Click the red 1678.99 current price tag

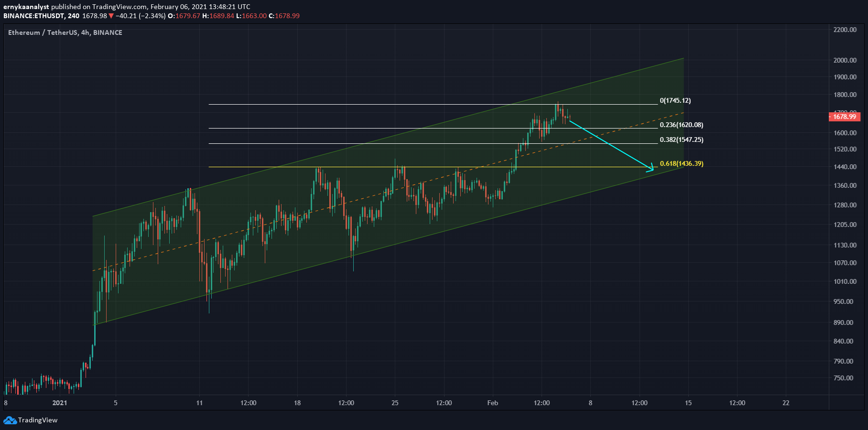coord(844,117)
